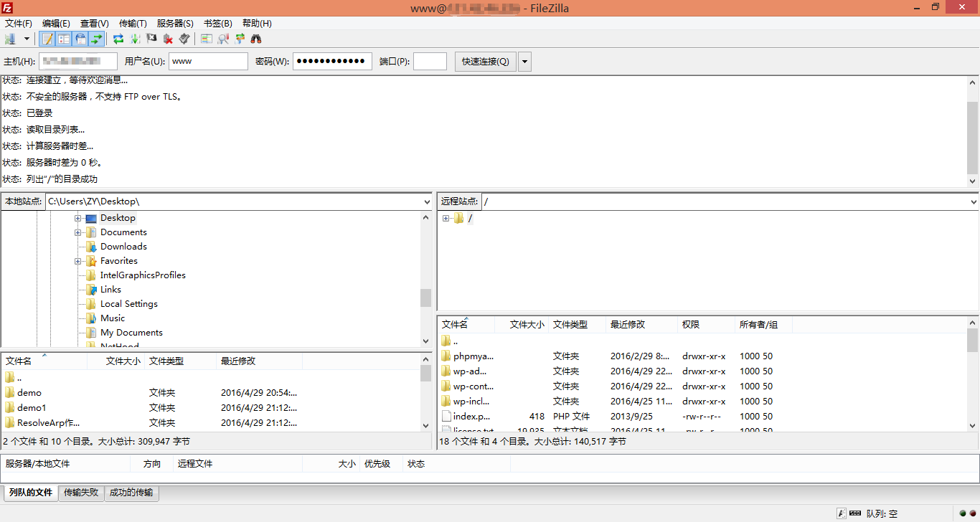
Task: Click the green activity LED indicator
Action: pos(963,513)
